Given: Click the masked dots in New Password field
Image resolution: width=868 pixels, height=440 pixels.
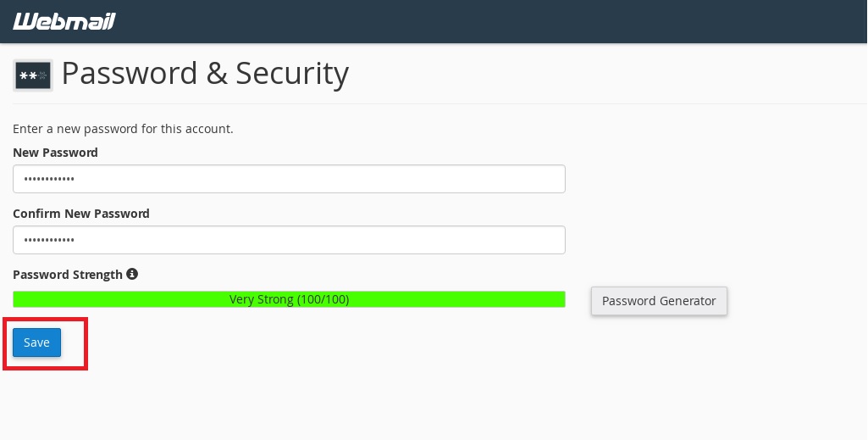Looking at the screenshot, I should pos(49,179).
